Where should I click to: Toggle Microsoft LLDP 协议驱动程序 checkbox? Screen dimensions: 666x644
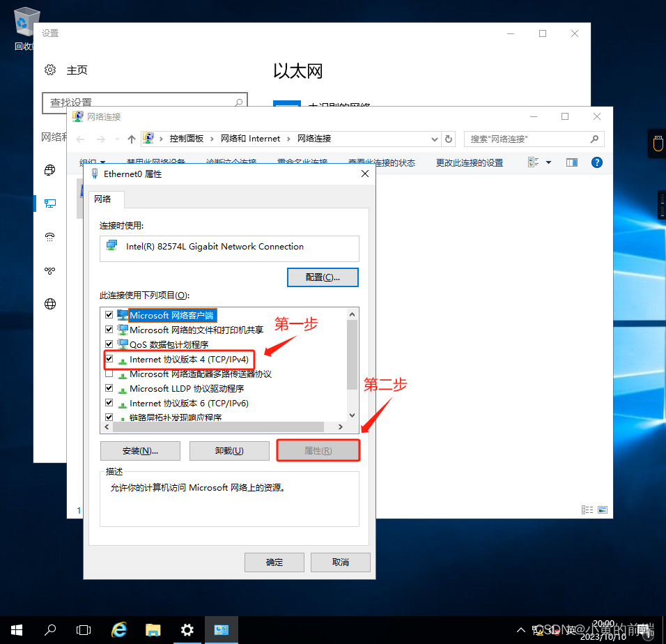[109, 388]
